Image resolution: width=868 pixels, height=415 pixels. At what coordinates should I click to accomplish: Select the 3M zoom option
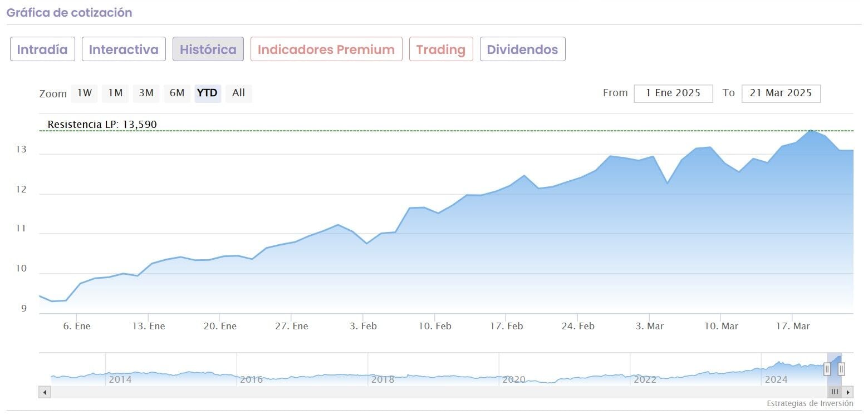point(146,93)
